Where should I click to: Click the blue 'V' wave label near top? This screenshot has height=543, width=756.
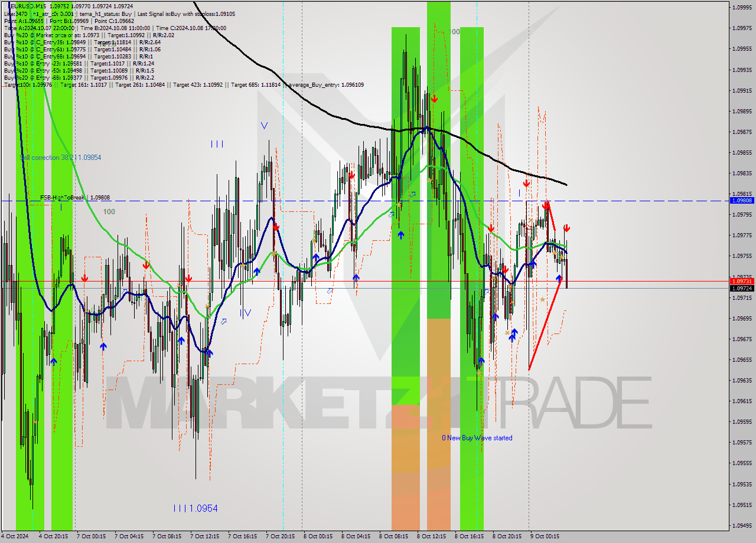264,125
